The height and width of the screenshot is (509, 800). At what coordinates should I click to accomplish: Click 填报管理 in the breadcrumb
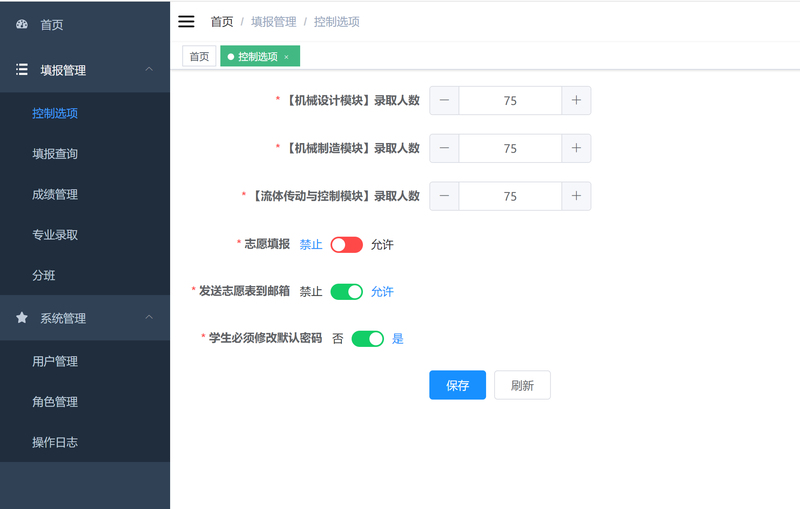(273, 22)
